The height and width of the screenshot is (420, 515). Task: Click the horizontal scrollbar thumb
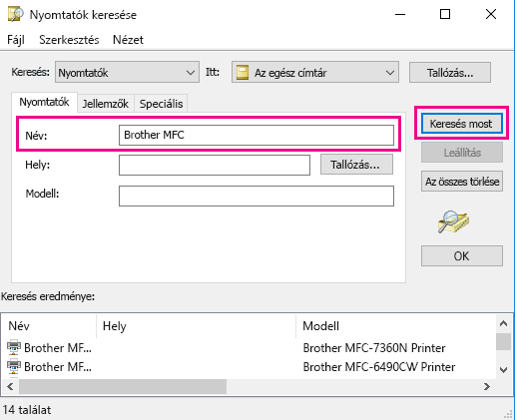tap(123, 386)
